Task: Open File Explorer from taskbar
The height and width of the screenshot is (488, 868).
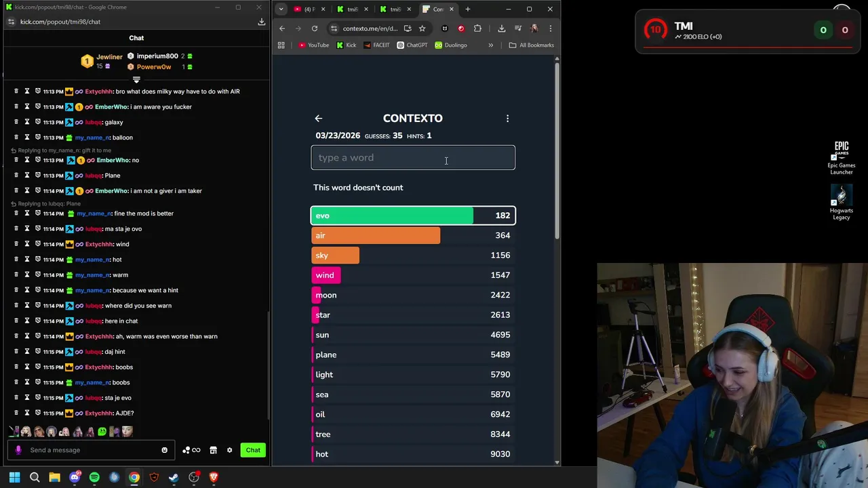Action: tap(54, 477)
